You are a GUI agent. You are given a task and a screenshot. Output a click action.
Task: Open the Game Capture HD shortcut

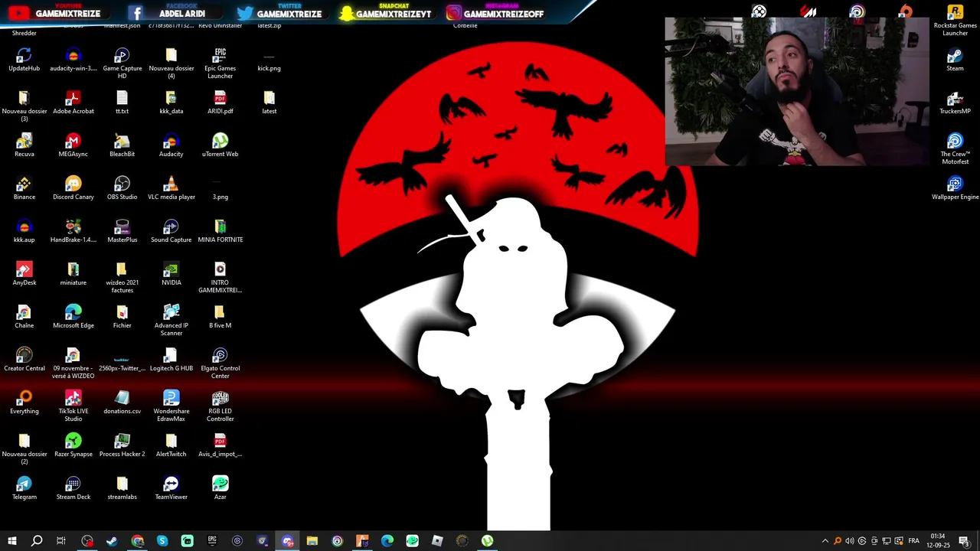point(122,64)
